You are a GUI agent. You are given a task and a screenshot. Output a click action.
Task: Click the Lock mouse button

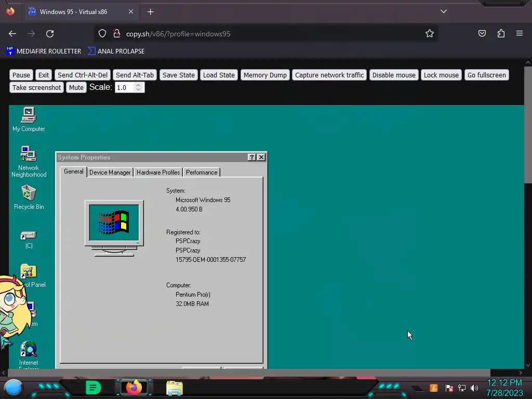441,75
